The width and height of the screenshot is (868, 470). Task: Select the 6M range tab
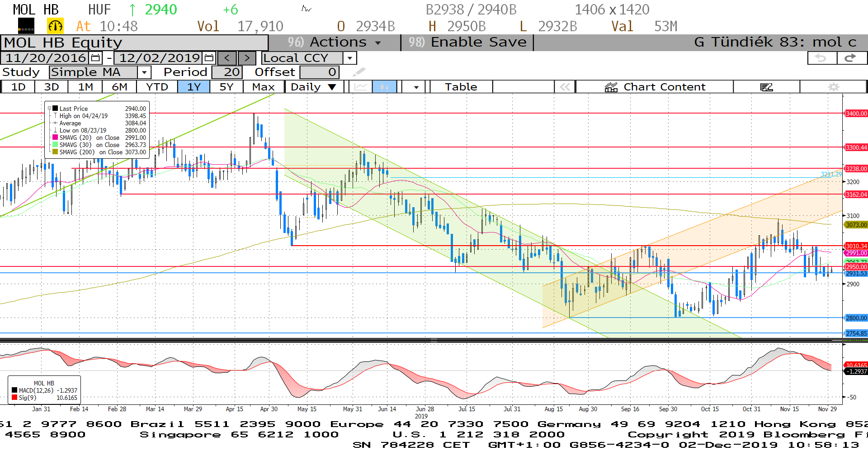coord(119,87)
